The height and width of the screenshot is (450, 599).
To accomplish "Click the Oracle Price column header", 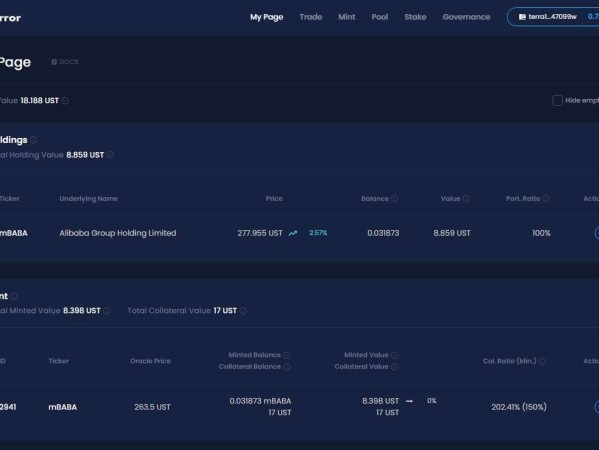I will (x=150, y=361).
